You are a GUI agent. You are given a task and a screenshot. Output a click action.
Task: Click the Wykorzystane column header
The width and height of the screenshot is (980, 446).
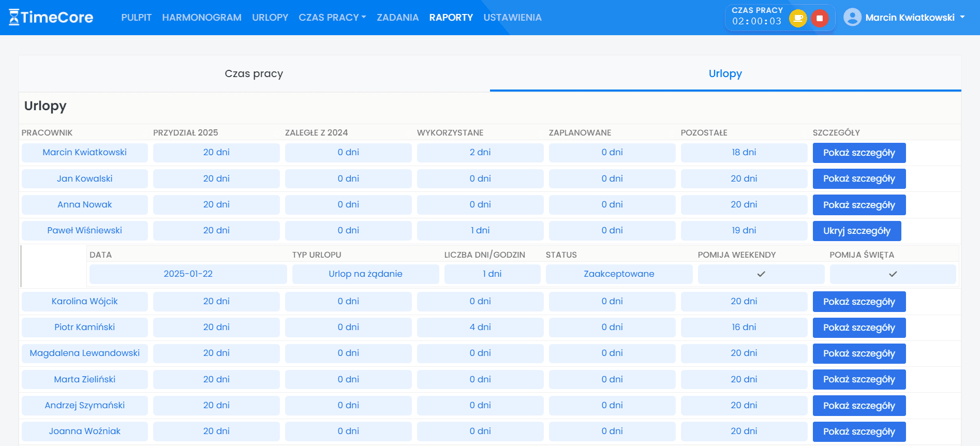[450, 132]
